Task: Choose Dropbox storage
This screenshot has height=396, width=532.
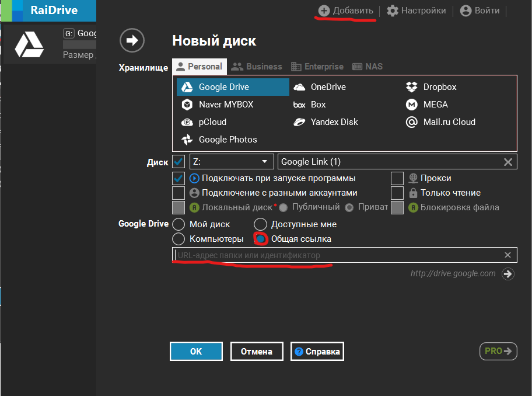Action: pyautogui.click(x=431, y=87)
